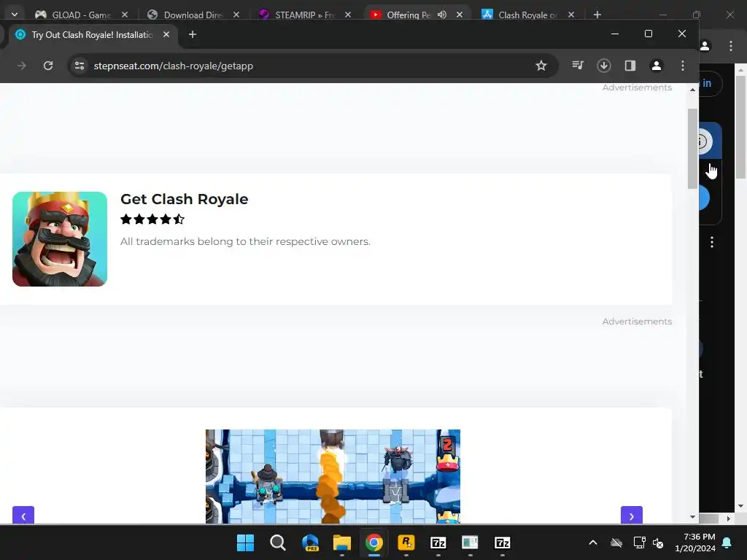Bookmark this page with star icon
Screen dimensions: 747x560
point(541,66)
